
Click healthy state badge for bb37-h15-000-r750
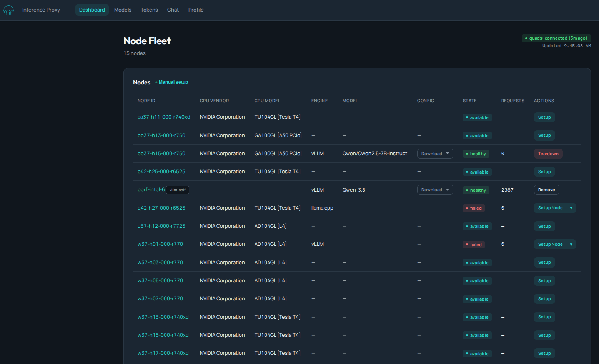point(476,154)
